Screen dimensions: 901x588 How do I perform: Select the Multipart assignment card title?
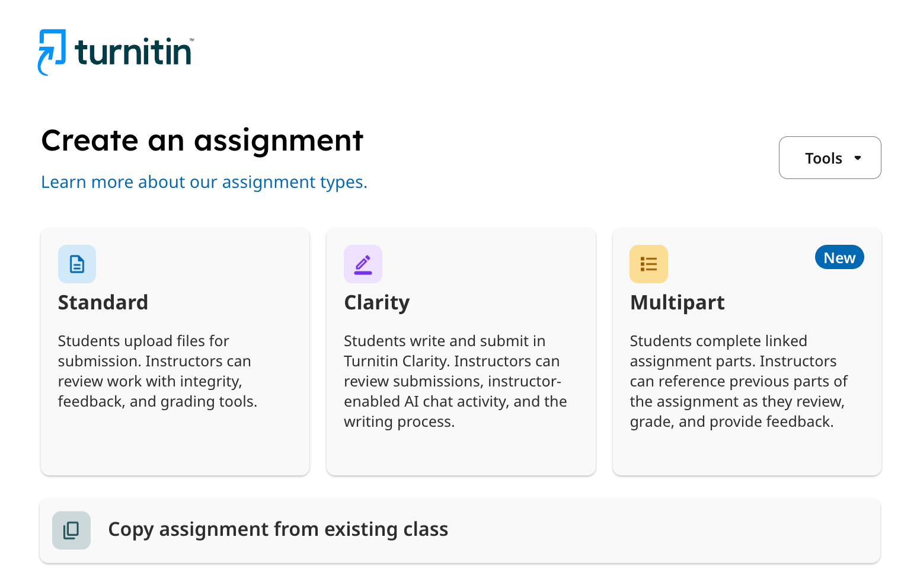pyautogui.click(x=677, y=303)
